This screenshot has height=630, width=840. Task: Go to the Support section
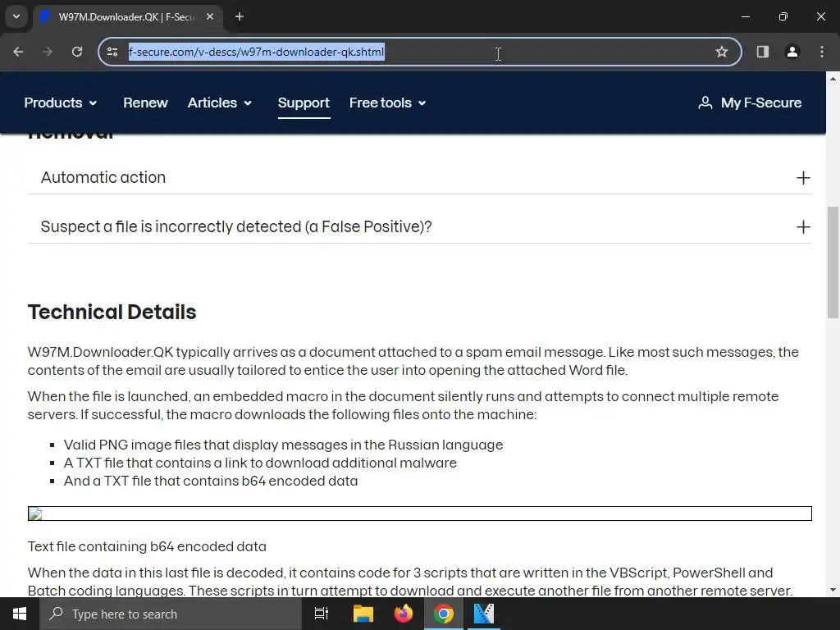tap(304, 103)
